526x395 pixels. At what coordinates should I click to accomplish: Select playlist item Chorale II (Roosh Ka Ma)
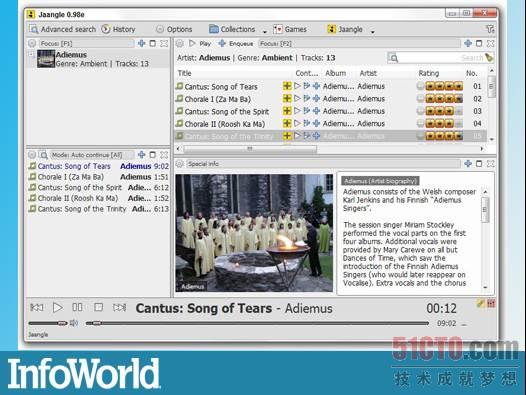(98, 198)
